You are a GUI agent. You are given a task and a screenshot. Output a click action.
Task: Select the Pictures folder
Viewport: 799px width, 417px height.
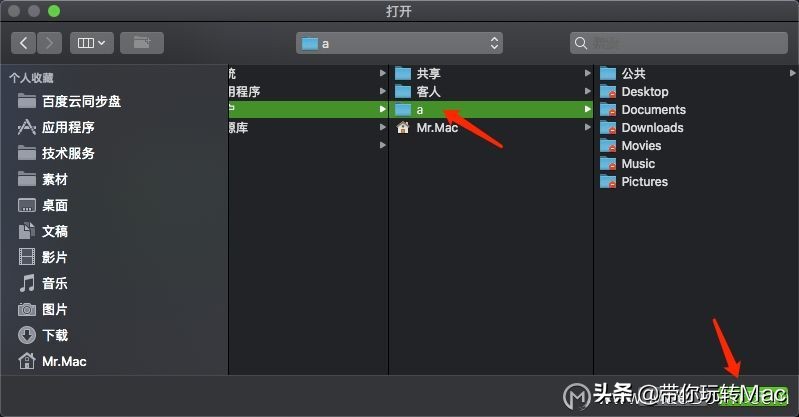pos(644,182)
